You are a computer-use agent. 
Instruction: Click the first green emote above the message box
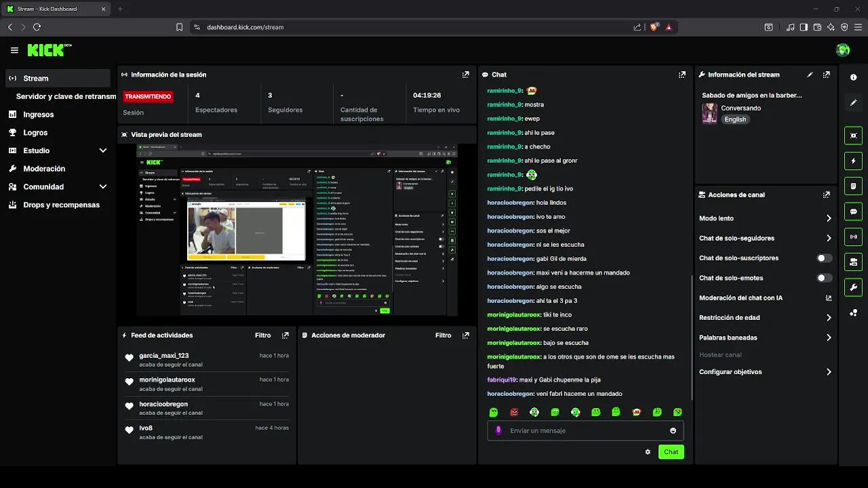494,412
